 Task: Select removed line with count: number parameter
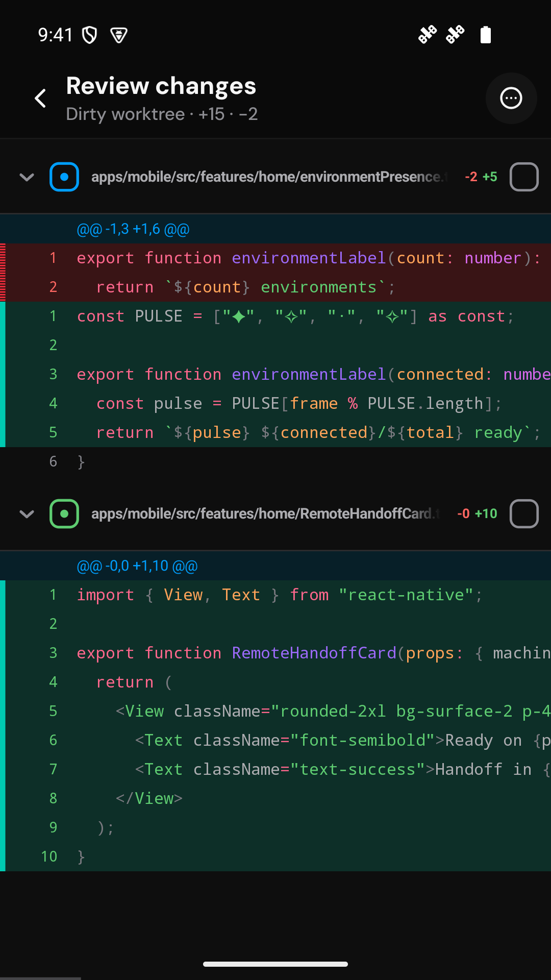(x=275, y=258)
